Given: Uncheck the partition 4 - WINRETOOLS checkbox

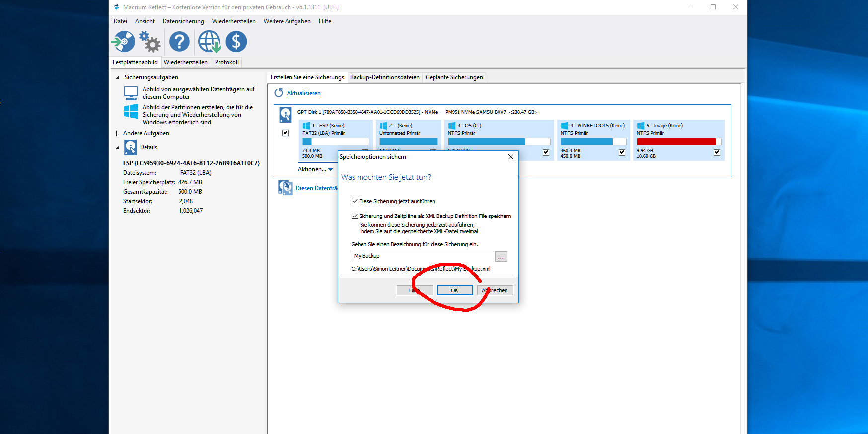Looking at the screenshot, I should pyautogui.click(x=622, y=152).
